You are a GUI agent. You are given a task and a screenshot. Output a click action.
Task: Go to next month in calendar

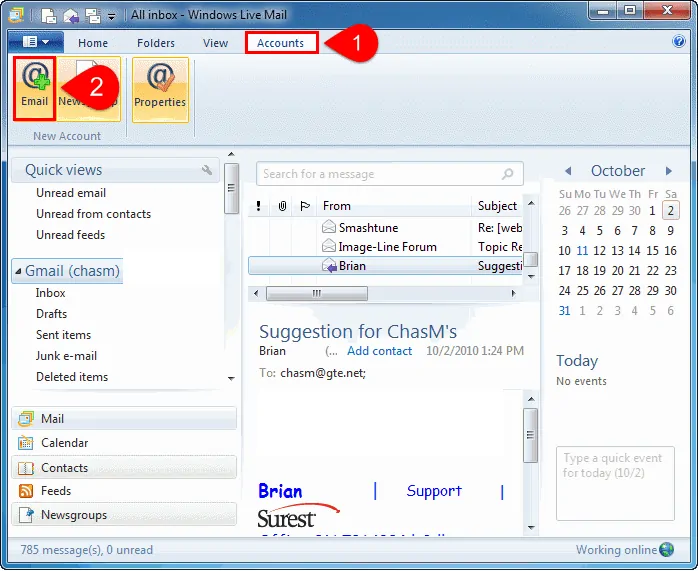(669, 171)
